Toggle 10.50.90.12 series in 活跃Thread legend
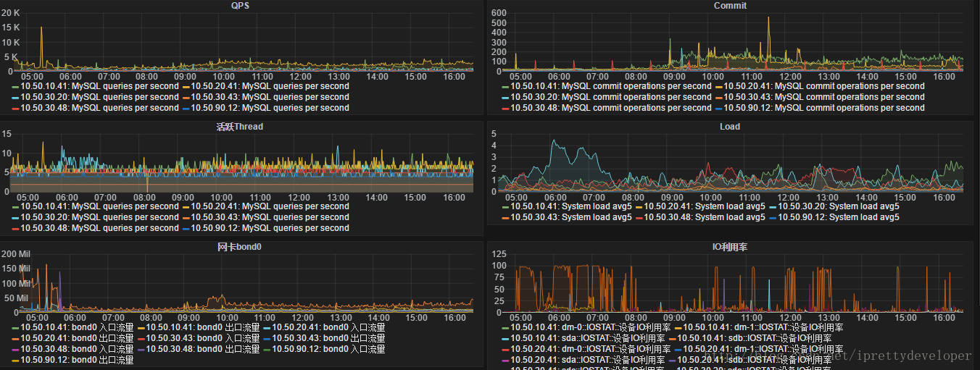 tap(265, 227)
